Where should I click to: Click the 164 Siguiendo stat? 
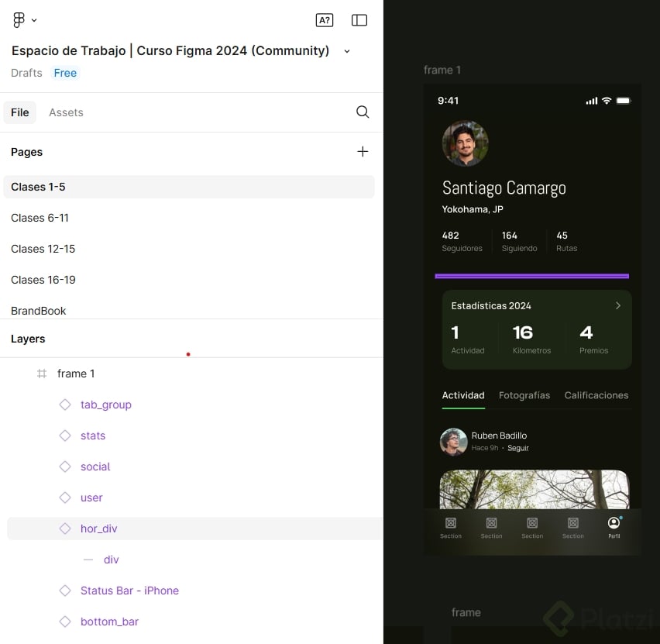[519, 242]
